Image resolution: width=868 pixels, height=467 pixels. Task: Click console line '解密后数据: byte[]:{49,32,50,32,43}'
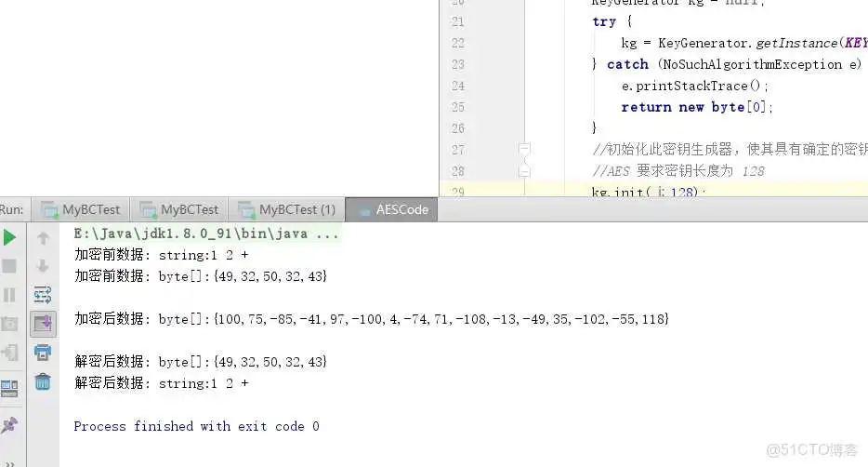tap(201, 362)
